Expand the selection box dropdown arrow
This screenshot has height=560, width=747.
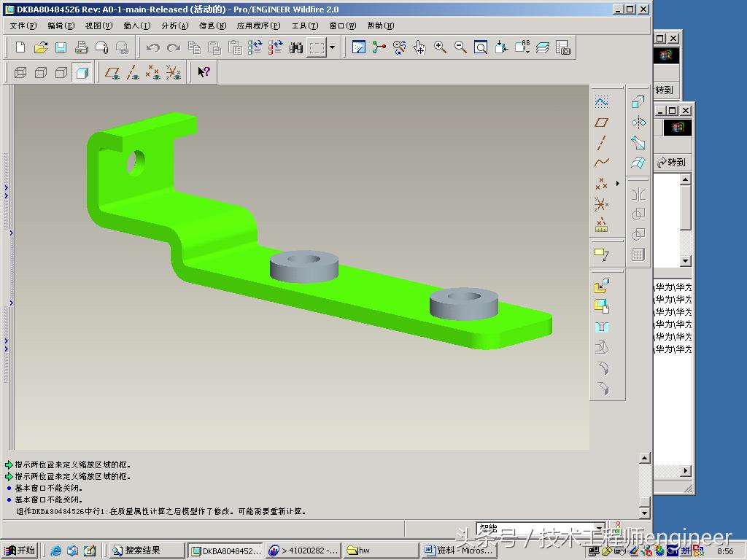pos(333,47)
